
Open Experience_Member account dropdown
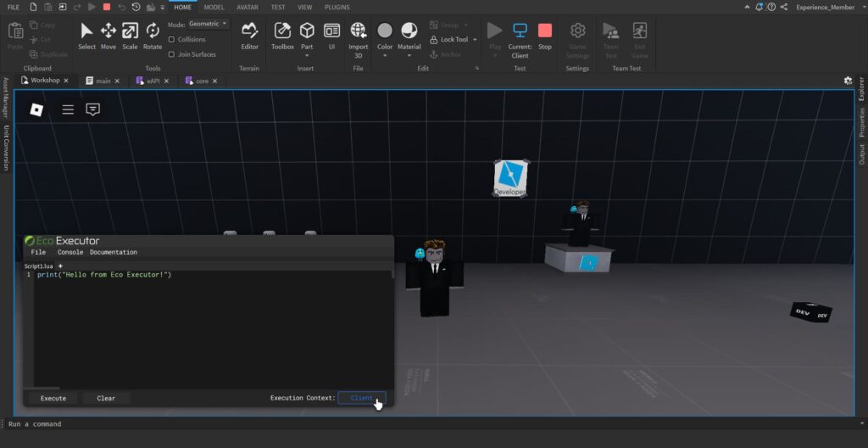(x=829, y=7)
